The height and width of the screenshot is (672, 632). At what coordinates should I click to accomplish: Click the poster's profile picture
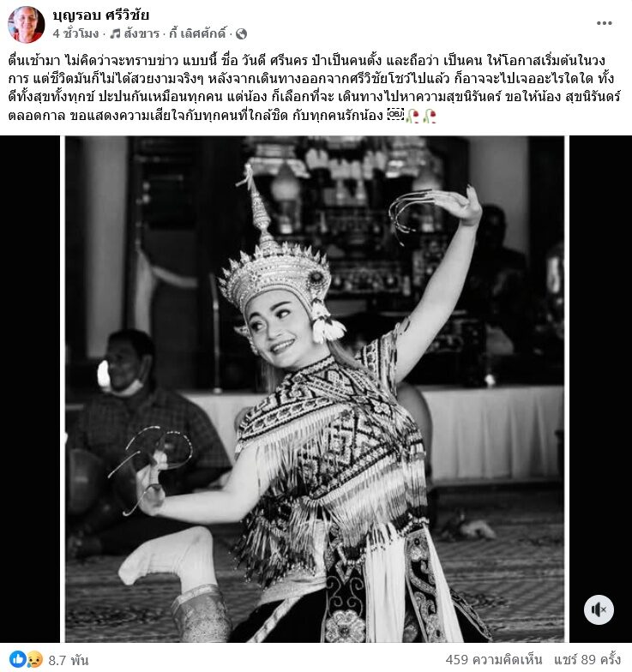point(26,24)
